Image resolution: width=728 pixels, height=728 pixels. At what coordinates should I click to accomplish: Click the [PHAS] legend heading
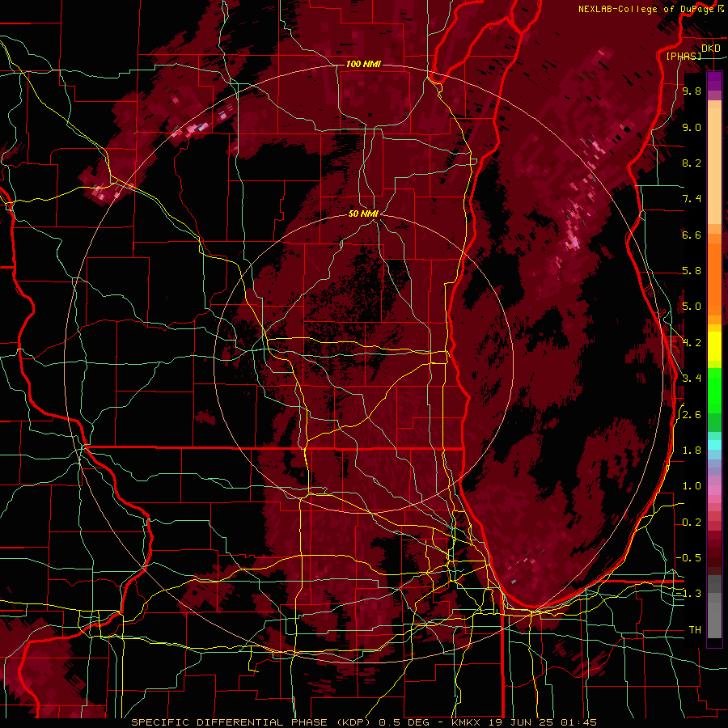[x=684, y=56]
